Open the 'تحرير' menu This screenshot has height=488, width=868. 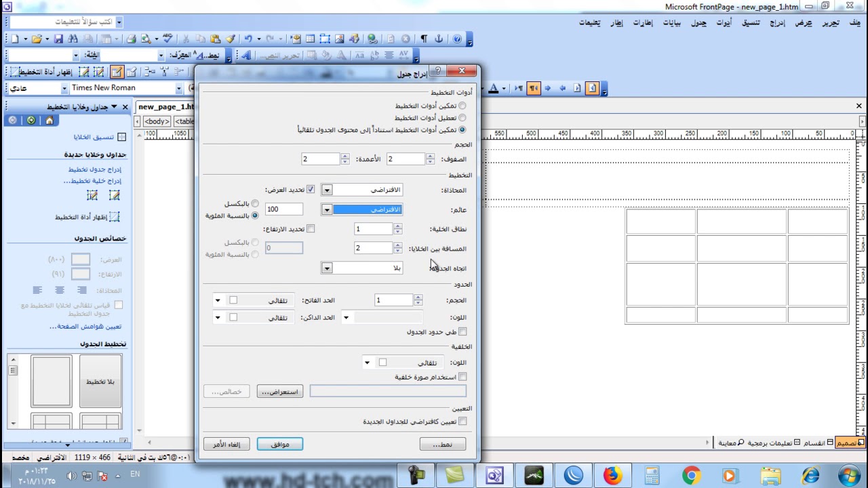[x=831, y=22]
